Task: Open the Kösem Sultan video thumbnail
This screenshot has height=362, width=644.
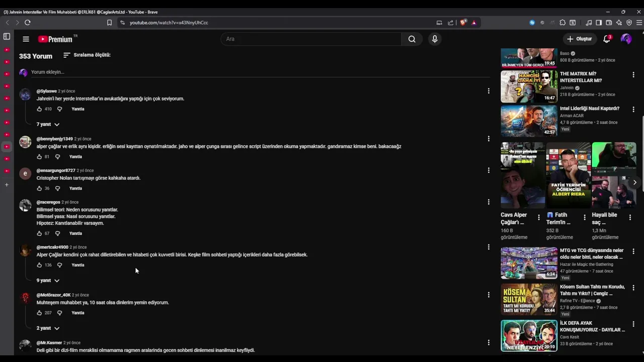Action: [x=529, y=299]
